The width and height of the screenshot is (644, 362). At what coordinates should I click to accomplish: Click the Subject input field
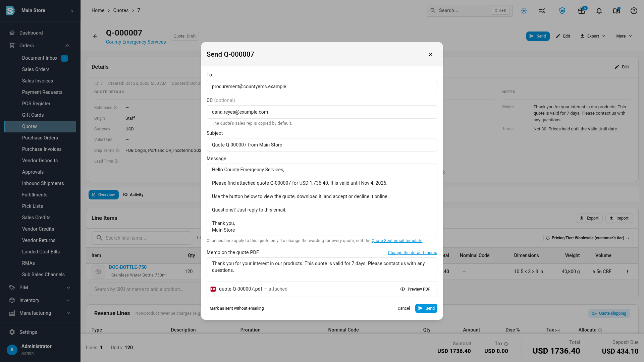click(x=322, y=145)
